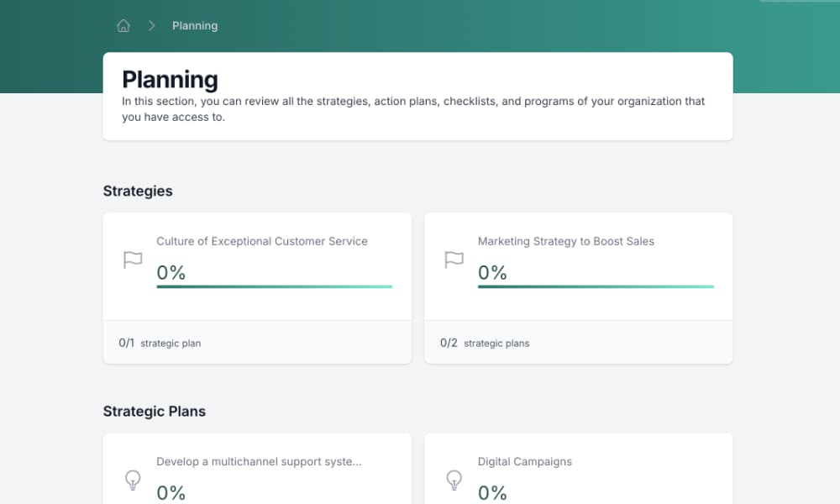Open Develop a multichannel support system plan
The image size is (840, 504).
259,462
